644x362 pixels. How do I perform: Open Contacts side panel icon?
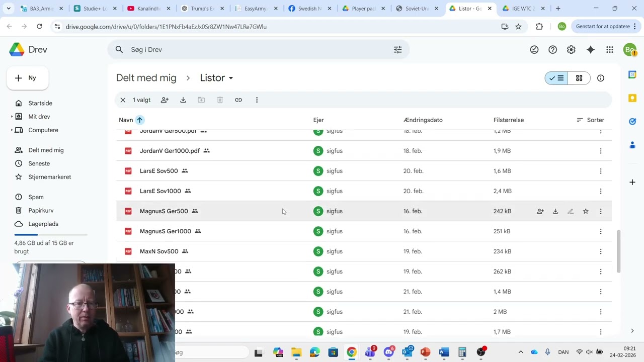632,145
